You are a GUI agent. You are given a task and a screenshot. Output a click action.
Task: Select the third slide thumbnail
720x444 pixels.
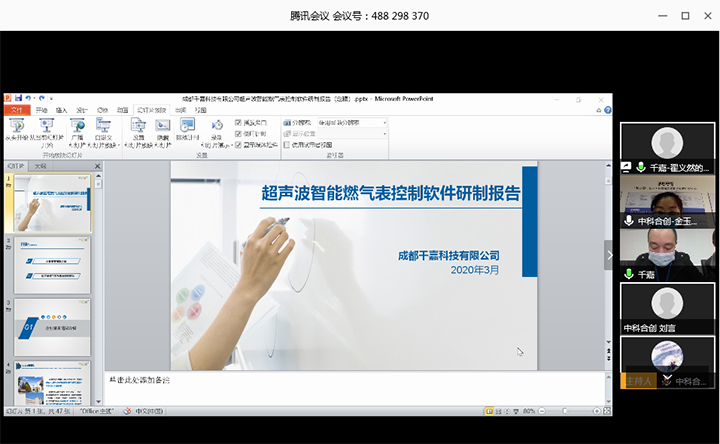coord(52,325)
